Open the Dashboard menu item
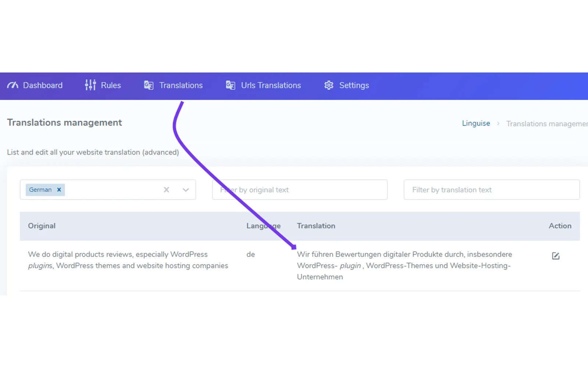 35,85
